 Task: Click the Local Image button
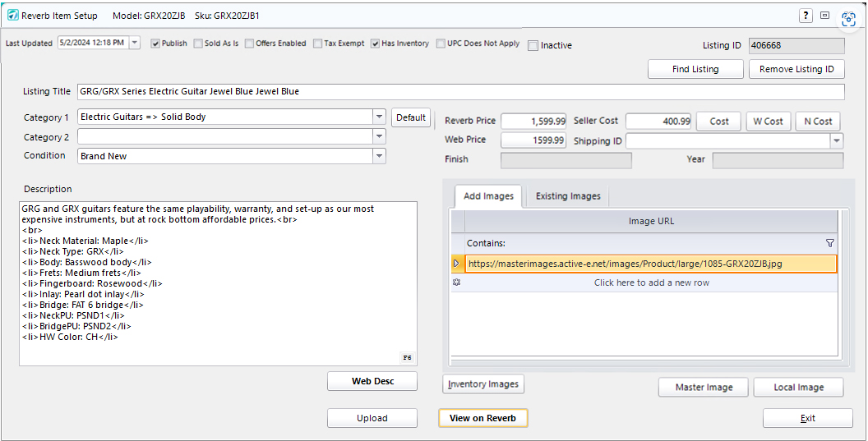798,388
